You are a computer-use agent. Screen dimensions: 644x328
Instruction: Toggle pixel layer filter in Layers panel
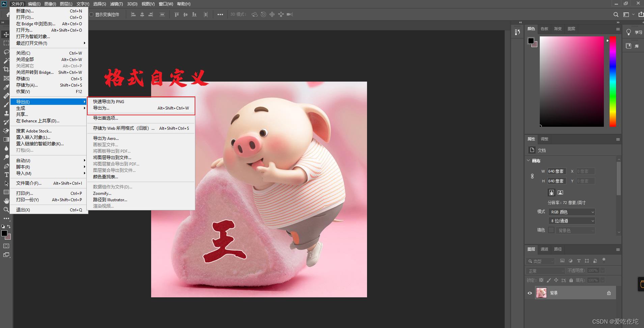point(562,261)
